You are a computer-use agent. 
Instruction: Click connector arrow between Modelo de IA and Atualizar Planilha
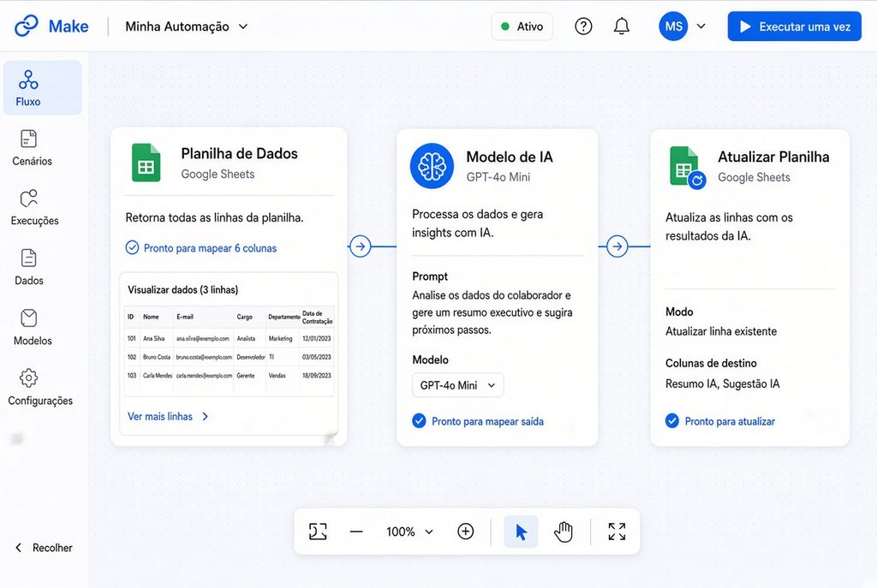click(617, 246)
